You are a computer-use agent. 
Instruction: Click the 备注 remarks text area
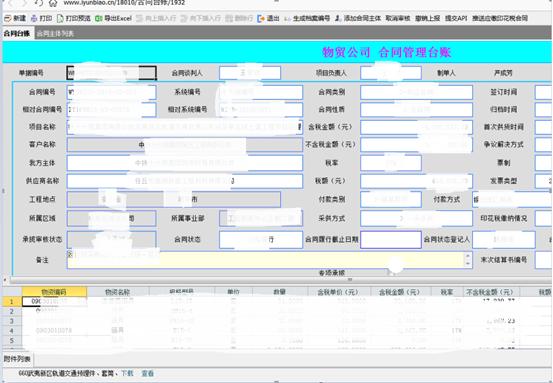(266, 260)
